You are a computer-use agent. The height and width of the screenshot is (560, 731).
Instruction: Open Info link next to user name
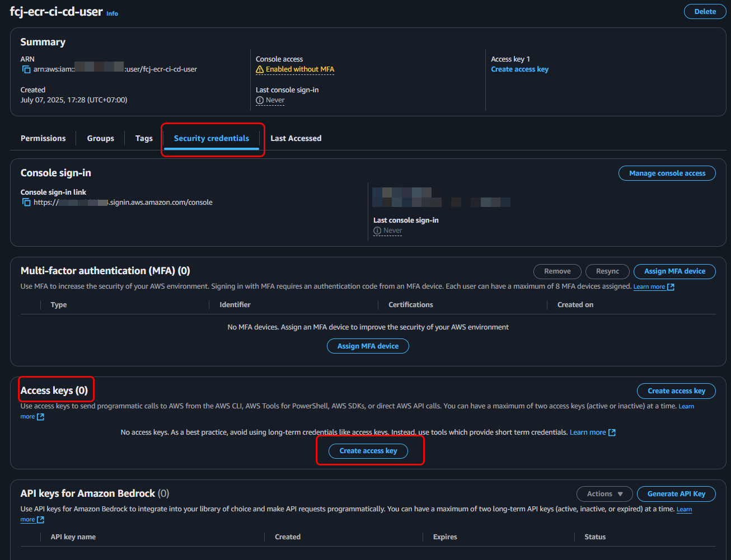click(x=112, y=13)
